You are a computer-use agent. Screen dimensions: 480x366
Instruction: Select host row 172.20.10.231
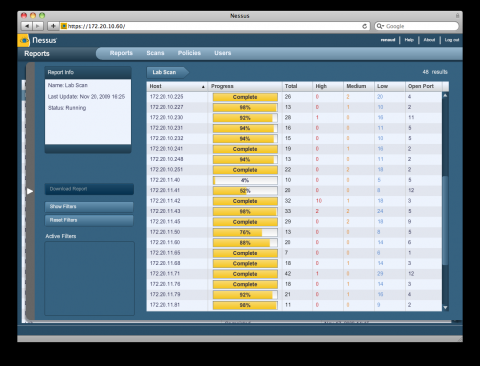point(294,128)
